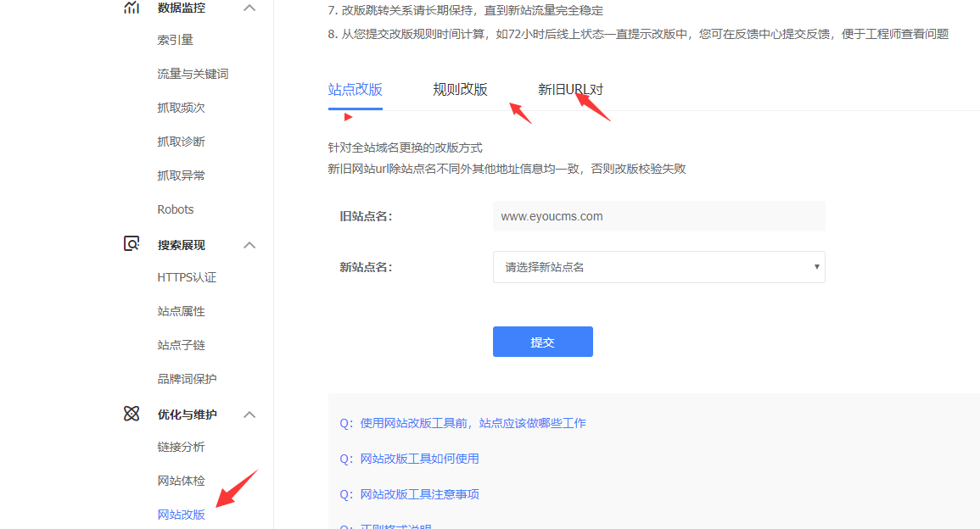Click the 搜索展现 search icon
The width and height of the screenshot is (980, 529).
132,244
